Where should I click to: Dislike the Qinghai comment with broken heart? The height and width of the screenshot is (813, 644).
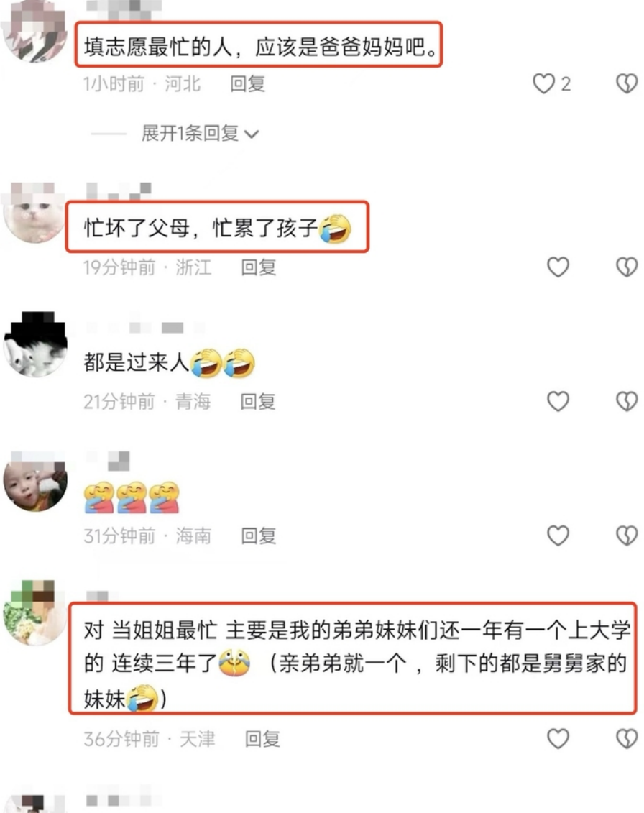(x=627, y=401)
